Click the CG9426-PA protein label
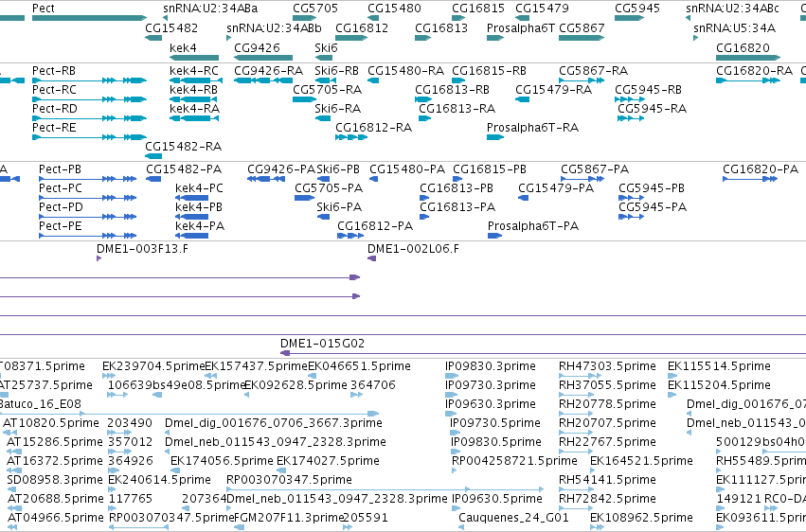The height and width of the screenshot is (532, 806). click(281, 168)
